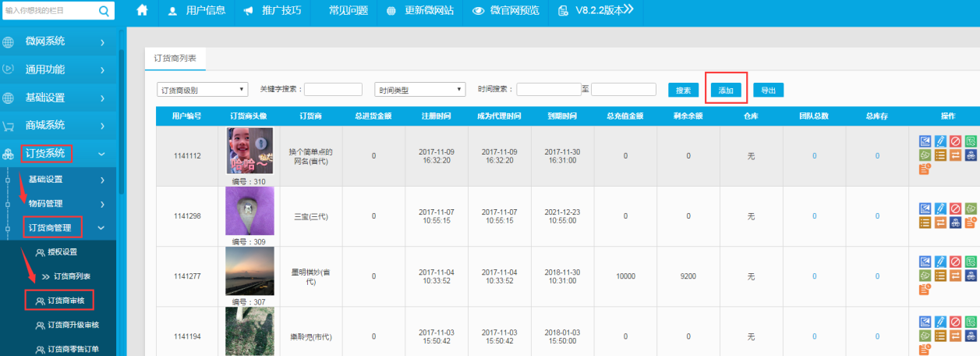980x356 pixels.
Task: Click the orange document-clock icon for user 1141112
Action: click(x=925, y=169)
